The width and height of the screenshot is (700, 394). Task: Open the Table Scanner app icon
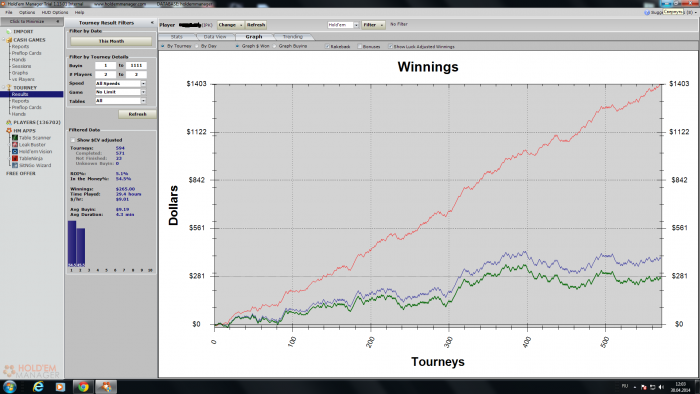point(15,138)
